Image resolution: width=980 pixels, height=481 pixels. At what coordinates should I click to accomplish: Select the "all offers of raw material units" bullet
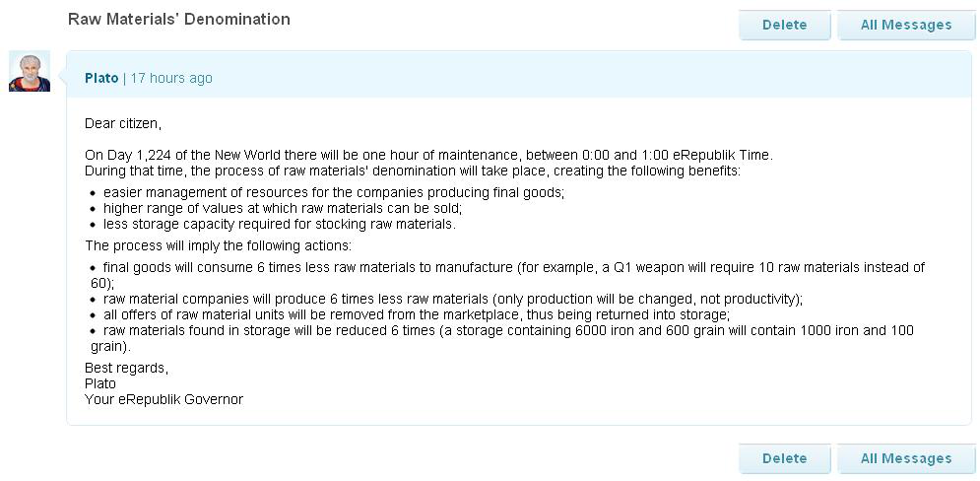point(416,314)
